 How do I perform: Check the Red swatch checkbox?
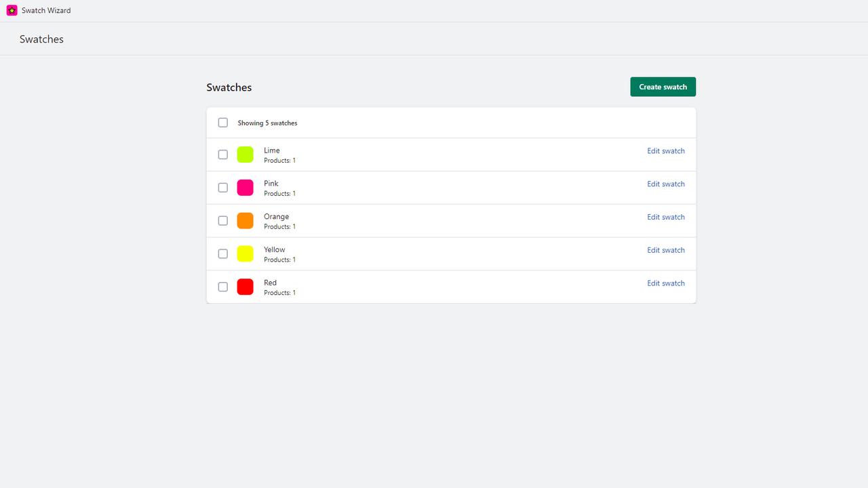click(222, 287)
